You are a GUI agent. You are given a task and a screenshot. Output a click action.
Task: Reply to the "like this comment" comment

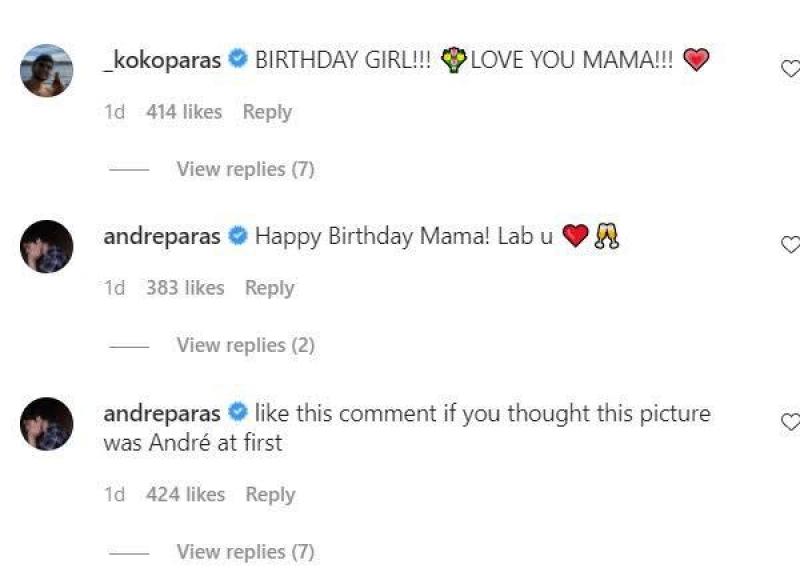click(270, 494)
